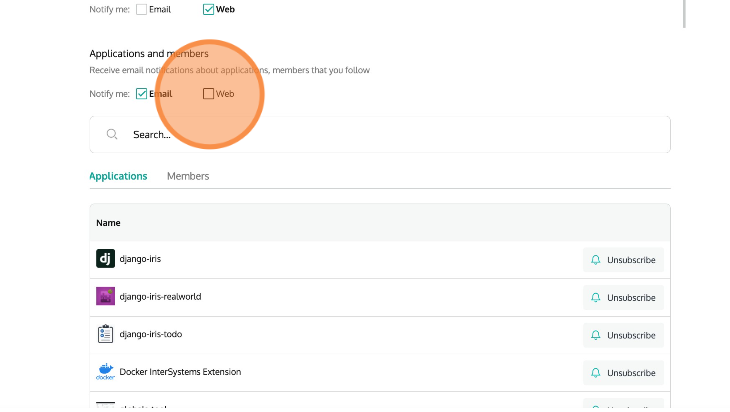Select the Applications tab
This screenshot has height=412, width=730.
pos(118,176)
